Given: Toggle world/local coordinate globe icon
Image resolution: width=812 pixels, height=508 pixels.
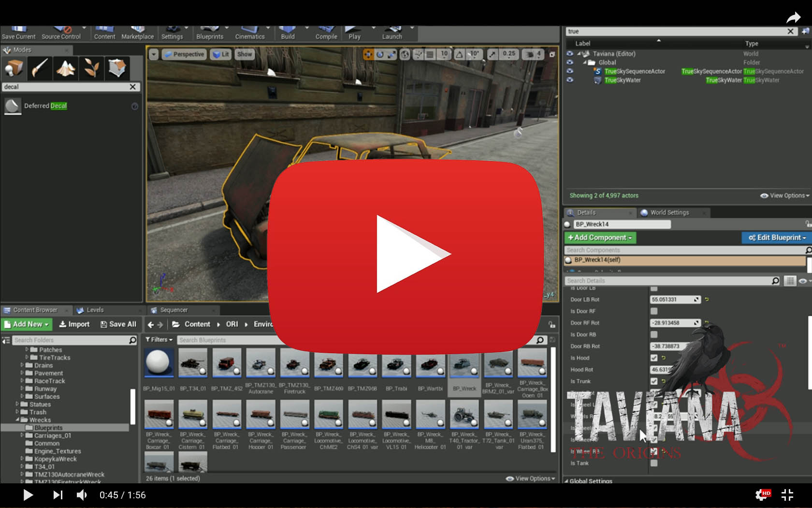Looking at the screenshot, I should 405,54.
